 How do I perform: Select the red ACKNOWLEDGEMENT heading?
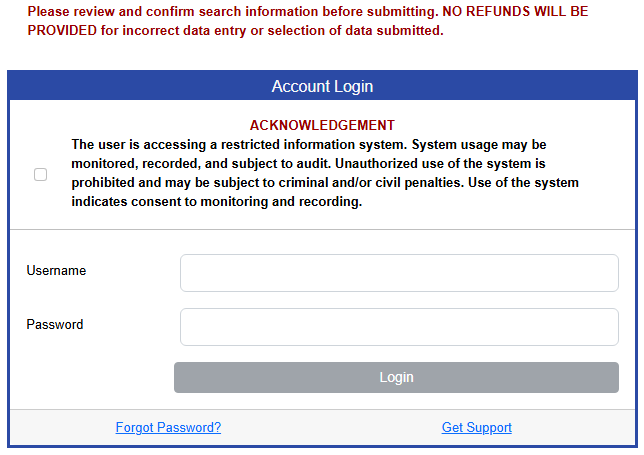(322, 125)
